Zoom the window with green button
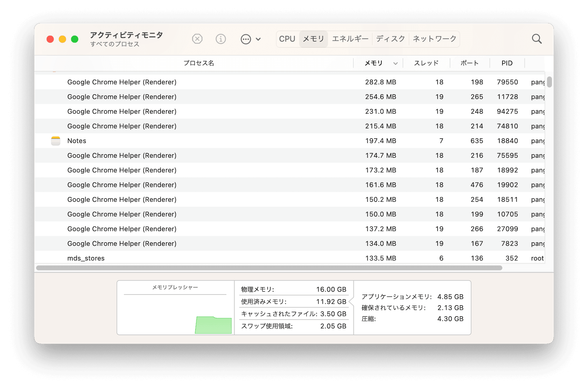 coord(75,39)
